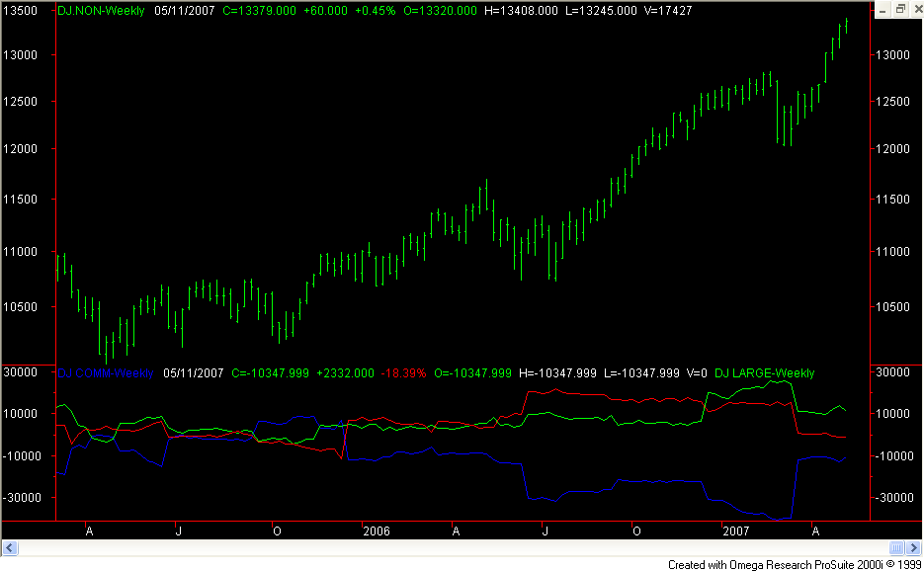Screen dimensions: 924x571
Task: Click the C=13379.000 close value
Action: click(x=259, y=11)
